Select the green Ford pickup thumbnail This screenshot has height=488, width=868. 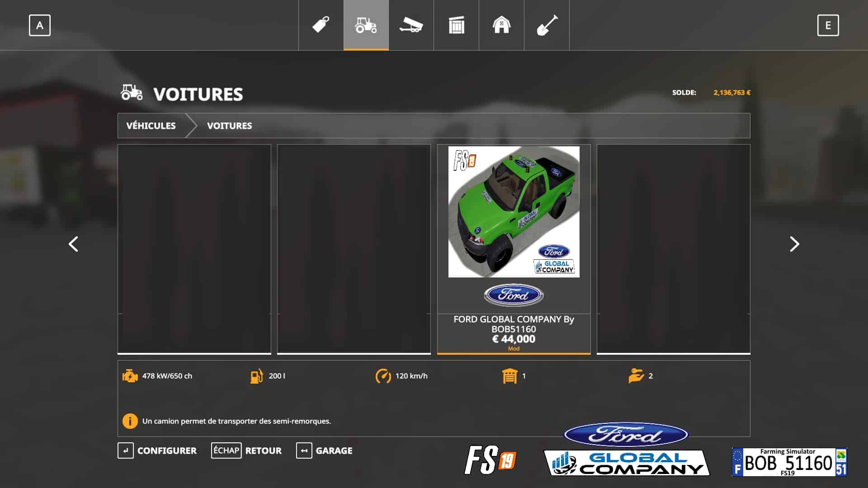click(514, 211)
